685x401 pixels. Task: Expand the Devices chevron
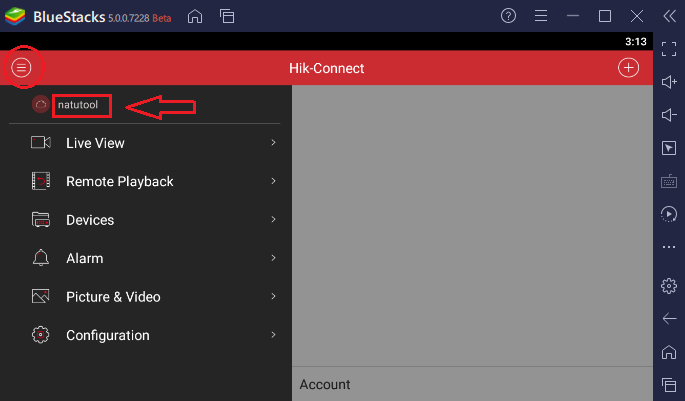(273, 219)
